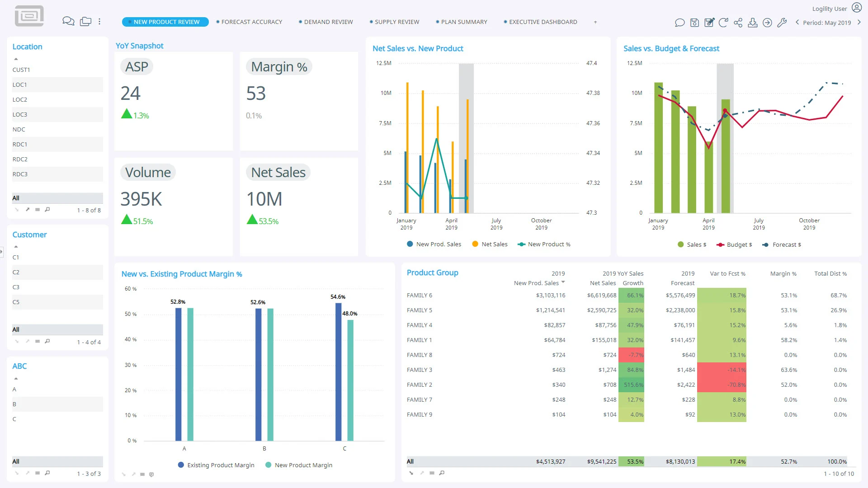Toggle the Net Sales legend series

click(x=490, y=244)
